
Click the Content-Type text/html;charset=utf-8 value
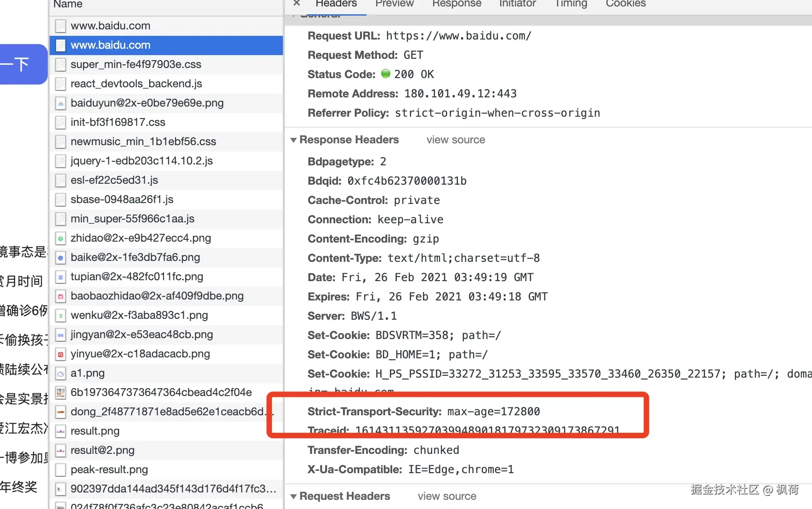click(463, 258)
